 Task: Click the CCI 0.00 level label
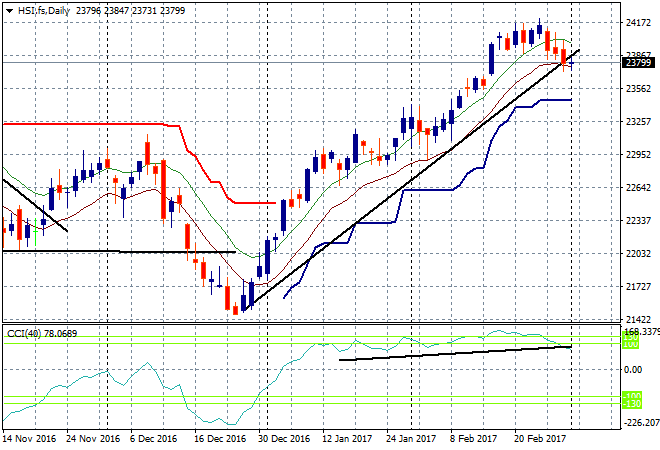[633, 370]
